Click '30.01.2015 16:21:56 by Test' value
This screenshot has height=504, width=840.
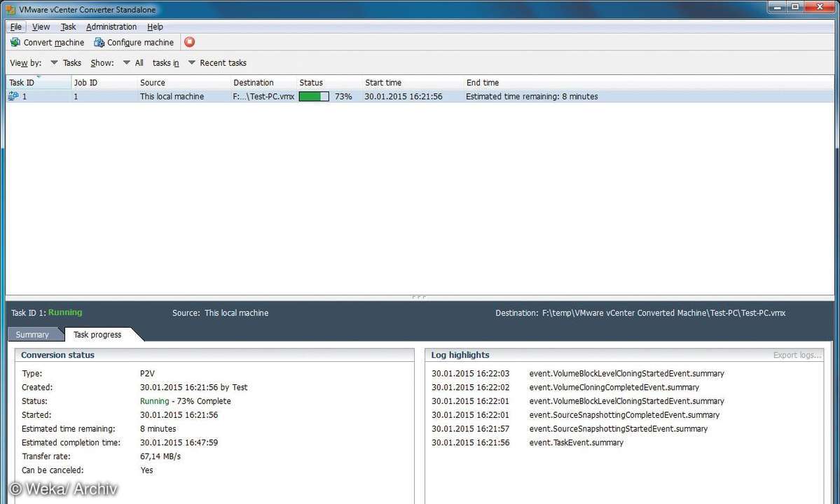[194, 387]
